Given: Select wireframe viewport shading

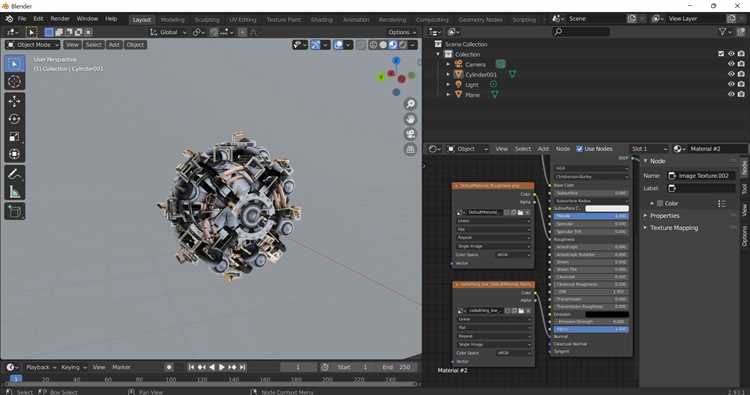Looking at the screenshot, I should 373,44.
